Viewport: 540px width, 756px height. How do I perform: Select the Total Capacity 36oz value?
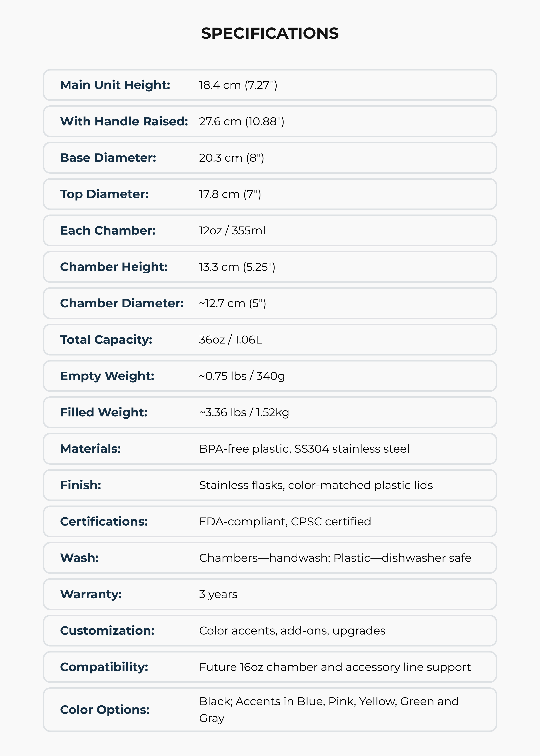[230, 340]
